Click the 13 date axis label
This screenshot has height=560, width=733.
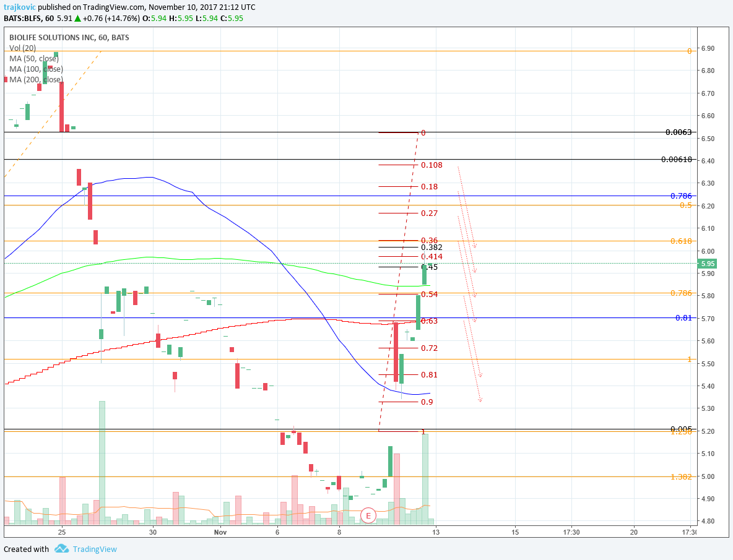[x=436, y=532]
